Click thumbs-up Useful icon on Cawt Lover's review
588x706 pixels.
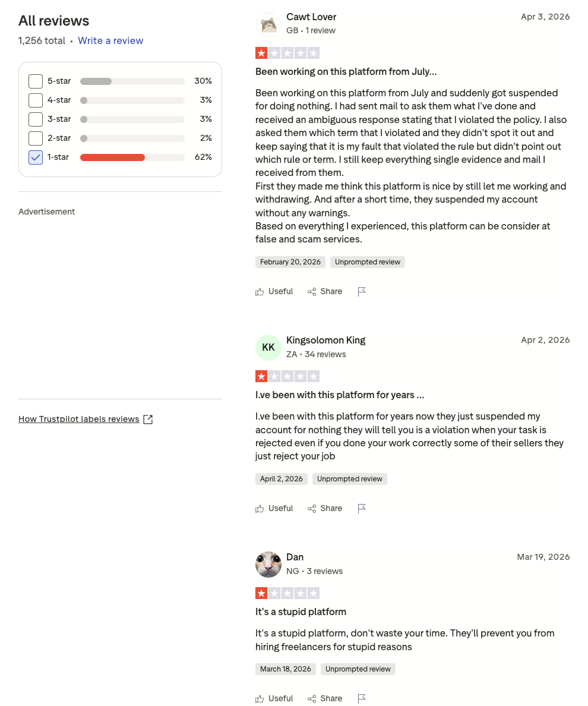[x=260, y=292]
